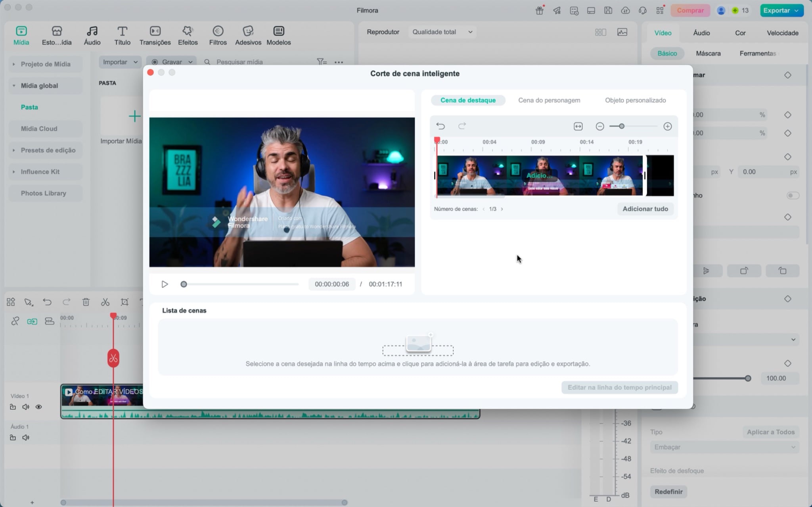
Task: Click the delete trash icon in timeline toolbar
Action: click(86, 302)
